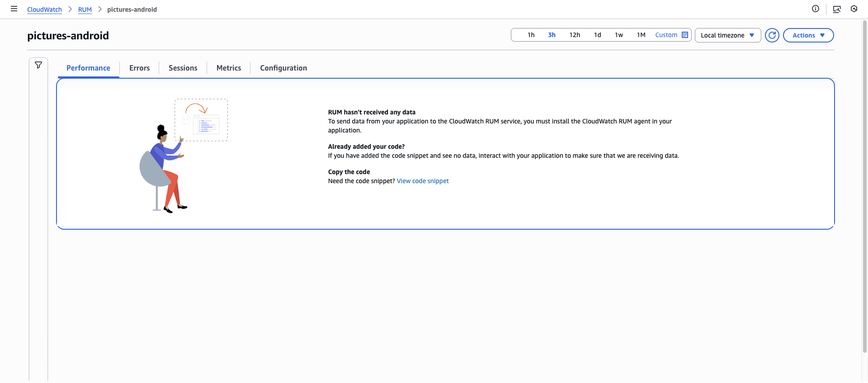
Task: Open the info circle icon at top right
Action: [x=816, y=9]
